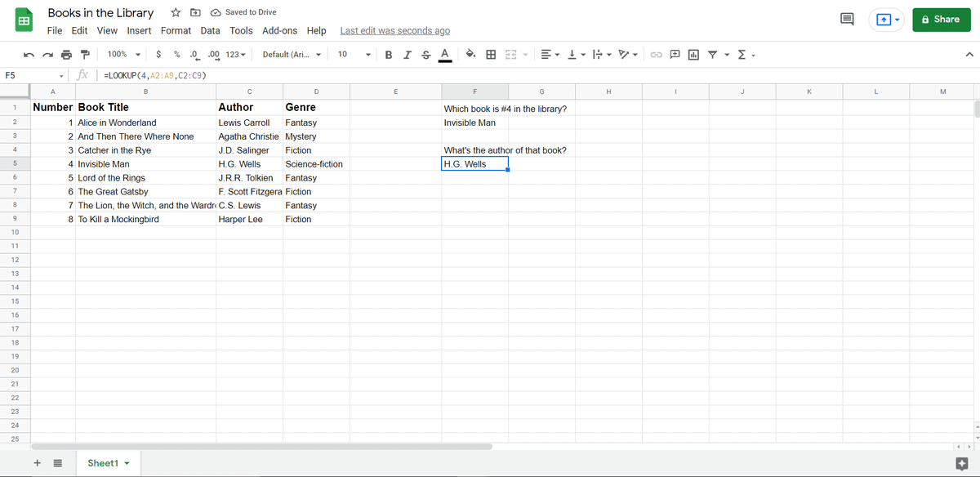980x477 pixels.
Task: Toggle bold formatting
Action: click(387, 55)
